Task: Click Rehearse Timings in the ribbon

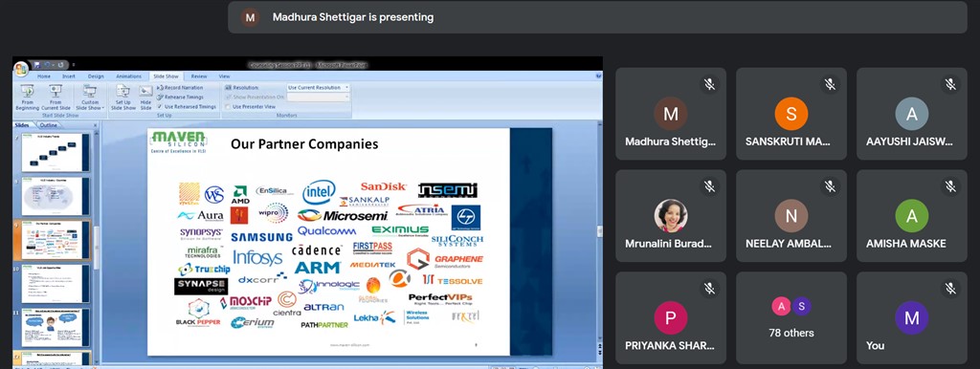Action: [x=180, y=98]
